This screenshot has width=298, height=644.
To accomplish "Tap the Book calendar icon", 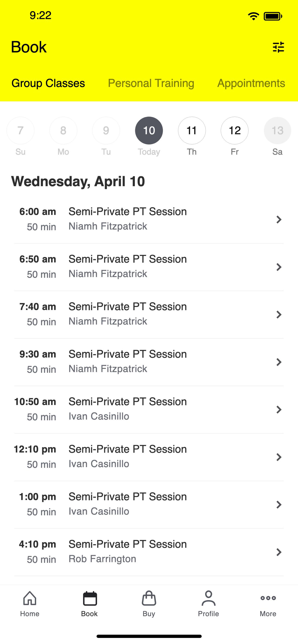I will (89, 598).
